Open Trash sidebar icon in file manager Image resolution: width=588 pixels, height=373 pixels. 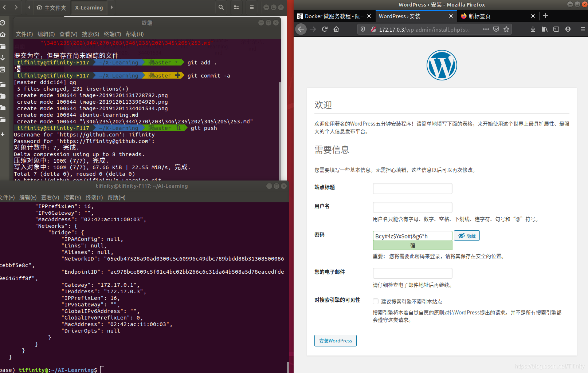click(x=3, y=69)
